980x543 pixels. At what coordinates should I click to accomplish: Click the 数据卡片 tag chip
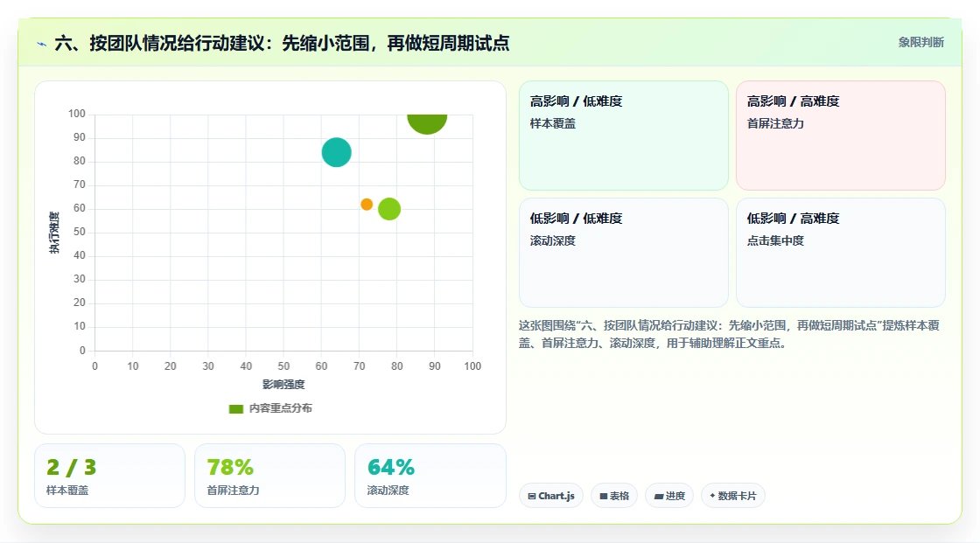[x=733, y=496]
